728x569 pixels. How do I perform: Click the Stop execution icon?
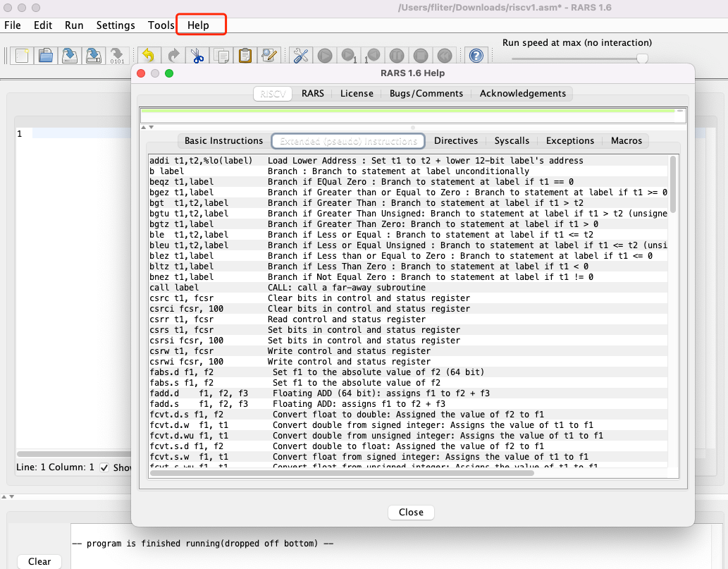(x=421, y=56)
